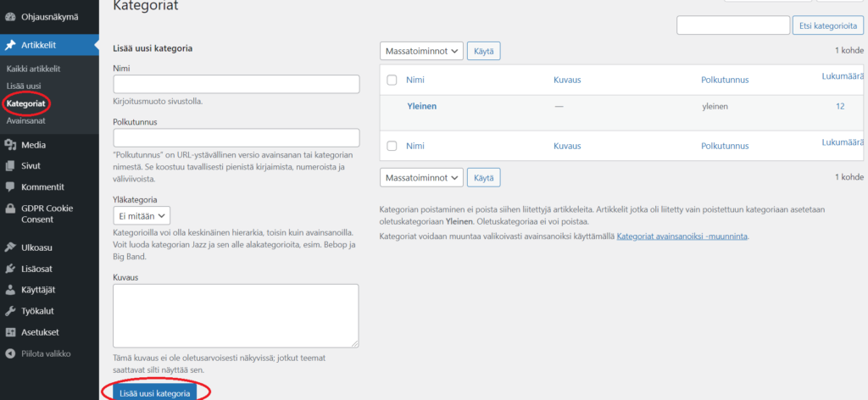
Task: Open the Ulkoasu appearance brush icon
Action: click(x=10, y=247)
